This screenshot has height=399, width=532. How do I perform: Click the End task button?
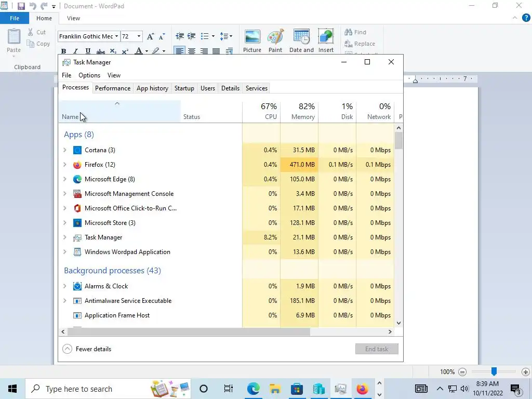click(x=377, y=349)
